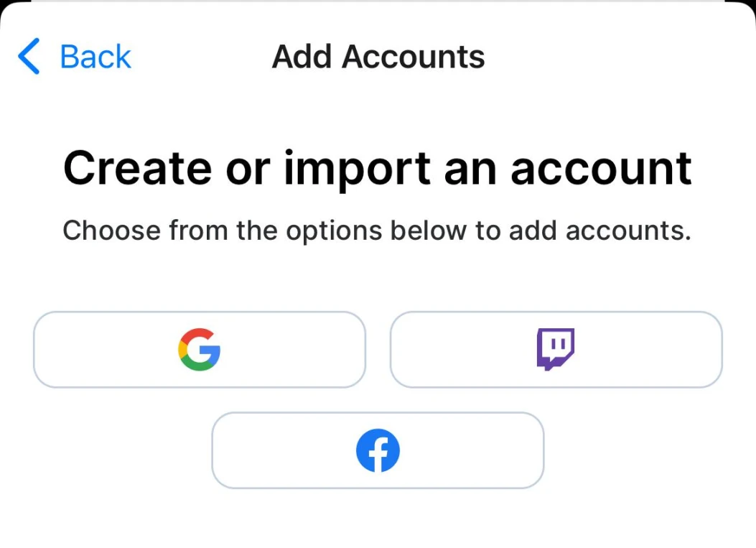Tap the blue back chevron arrow

coord(29,57)
